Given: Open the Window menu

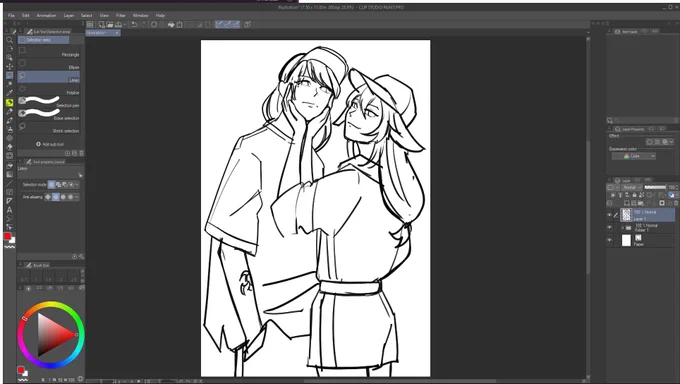Looking at the screenshot, I should tap(141, 16).
